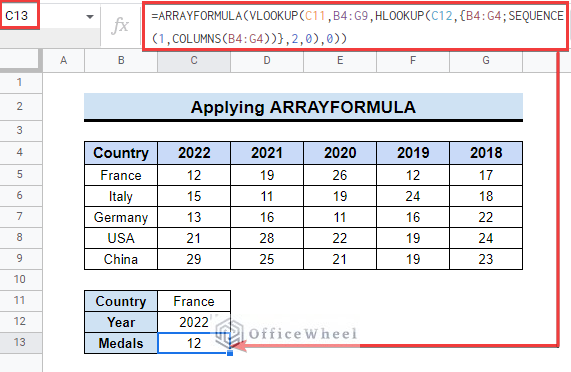Select row 4 header
The height and width of the screenshot is (372, 571).
[20, 153]
